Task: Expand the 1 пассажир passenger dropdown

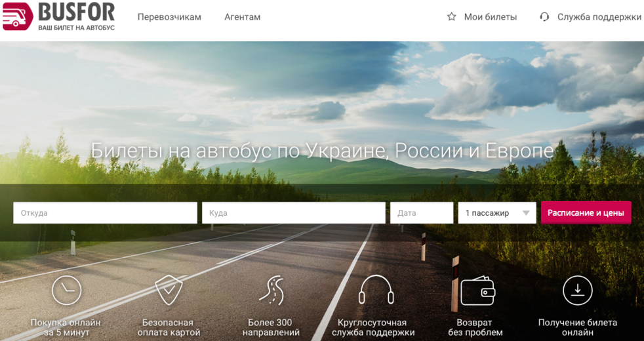Action: click(489, 213)
